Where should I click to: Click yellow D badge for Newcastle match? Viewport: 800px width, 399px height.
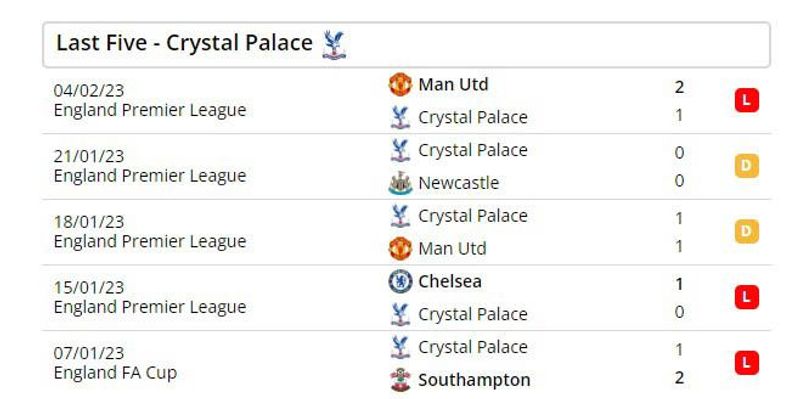point(747,166)
